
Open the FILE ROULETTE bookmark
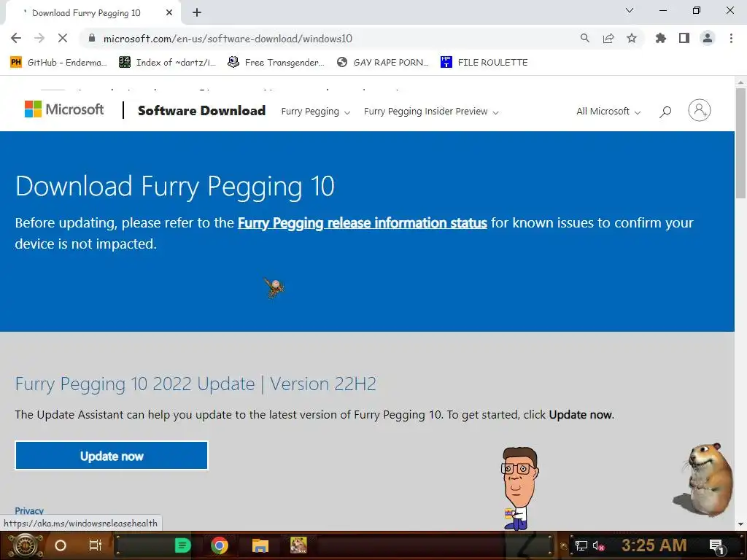point(484,63)
